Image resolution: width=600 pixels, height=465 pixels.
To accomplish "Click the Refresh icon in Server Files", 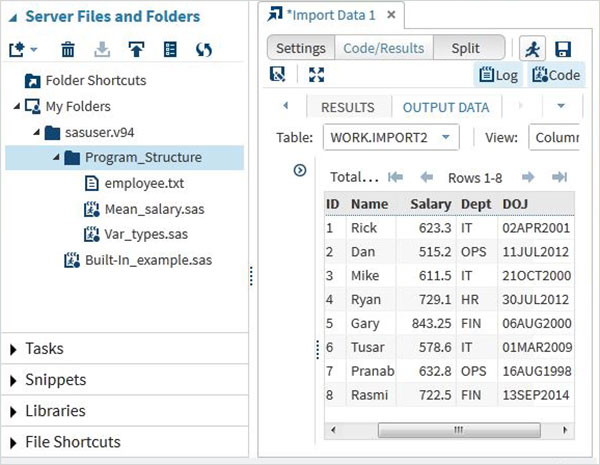I will [x=204, y=49].
